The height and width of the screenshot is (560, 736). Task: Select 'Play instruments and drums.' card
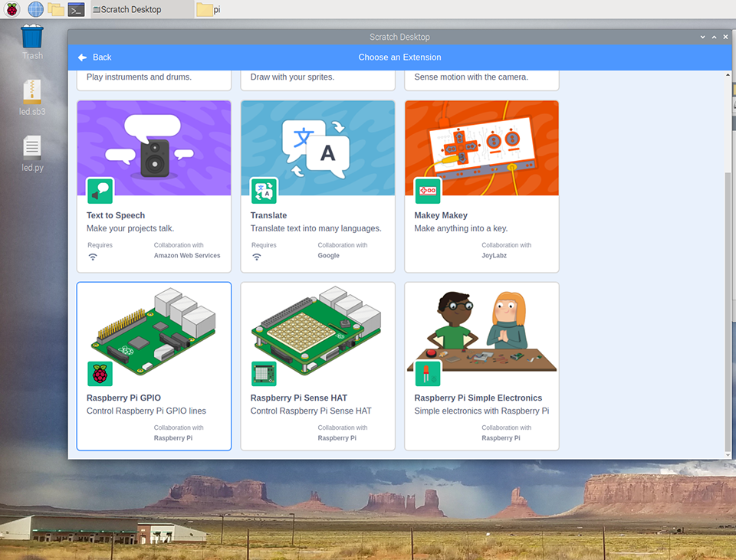[154, 80]
